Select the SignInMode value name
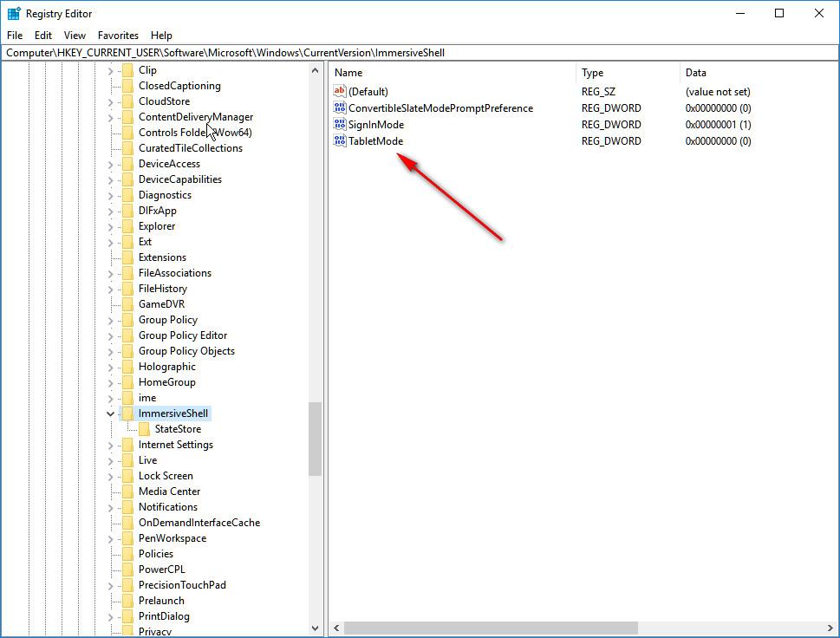Screen dimensions: 840x638 pos(376,124)
